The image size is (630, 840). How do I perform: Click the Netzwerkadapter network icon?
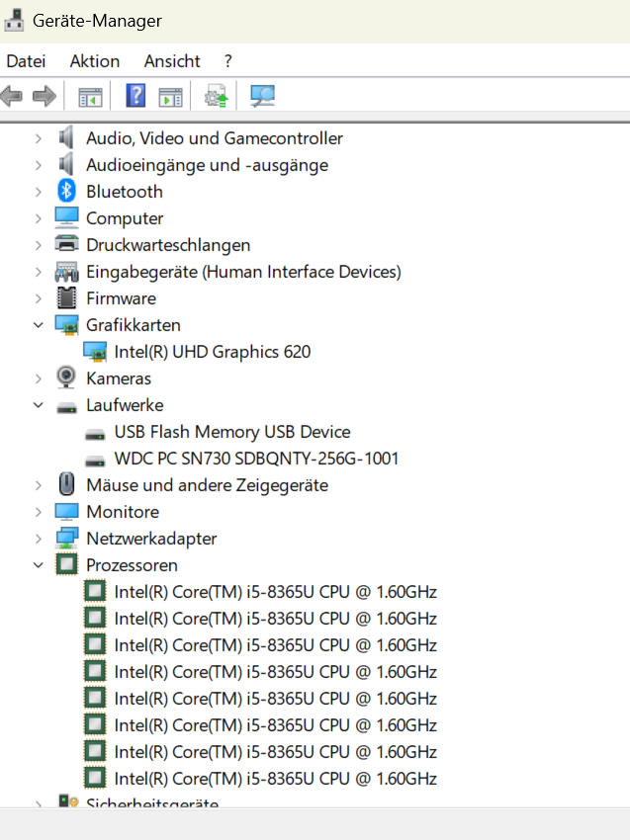[x=66, y=538]
